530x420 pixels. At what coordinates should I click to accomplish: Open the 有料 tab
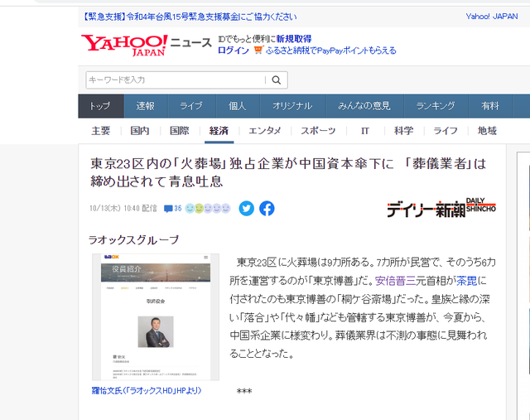(x=490, y=106)
